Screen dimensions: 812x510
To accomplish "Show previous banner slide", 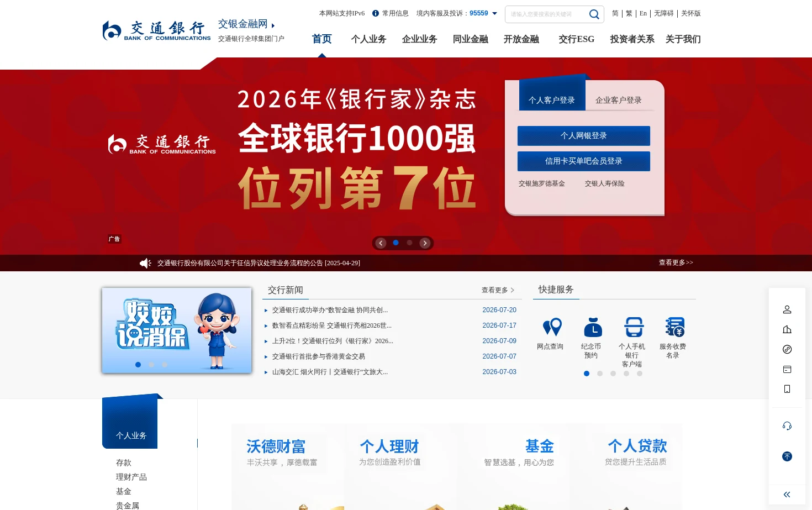I will pyautogui.click(x=381, y=243).
